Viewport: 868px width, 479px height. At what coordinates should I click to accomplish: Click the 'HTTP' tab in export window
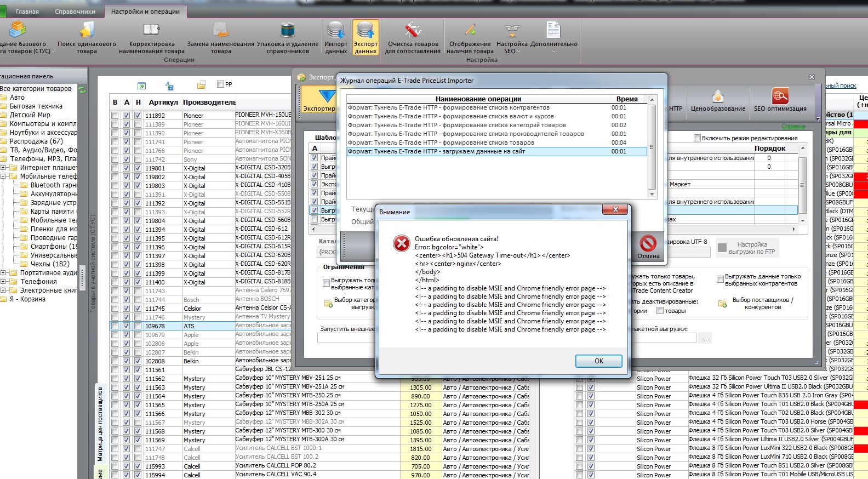pyautogui.click(x=676, y=109)
